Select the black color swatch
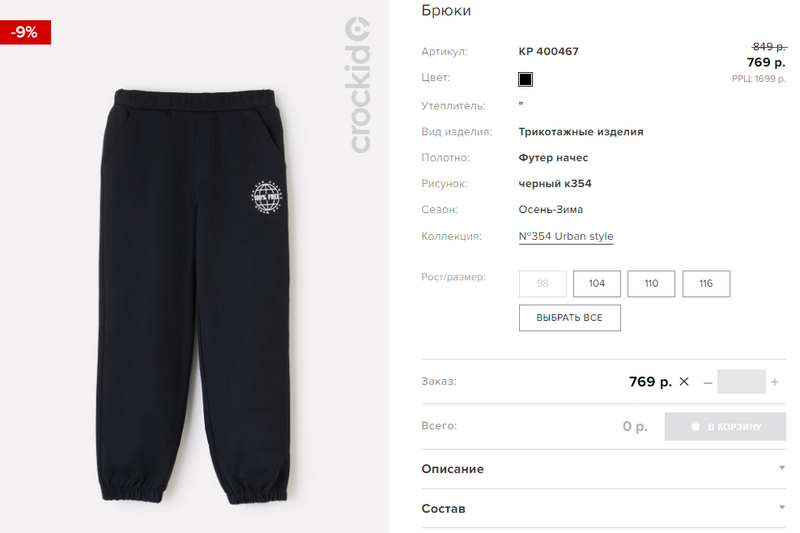 point(525,80)
